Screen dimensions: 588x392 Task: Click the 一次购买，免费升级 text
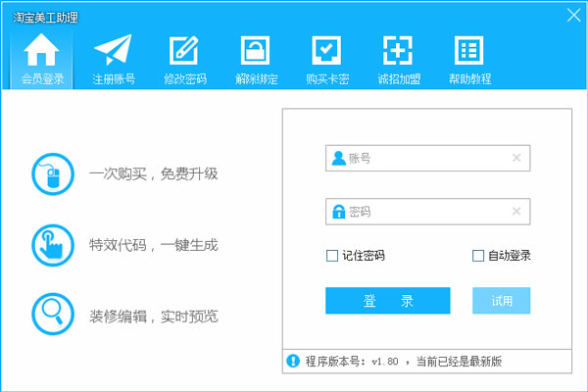click(x=154, y=174)
